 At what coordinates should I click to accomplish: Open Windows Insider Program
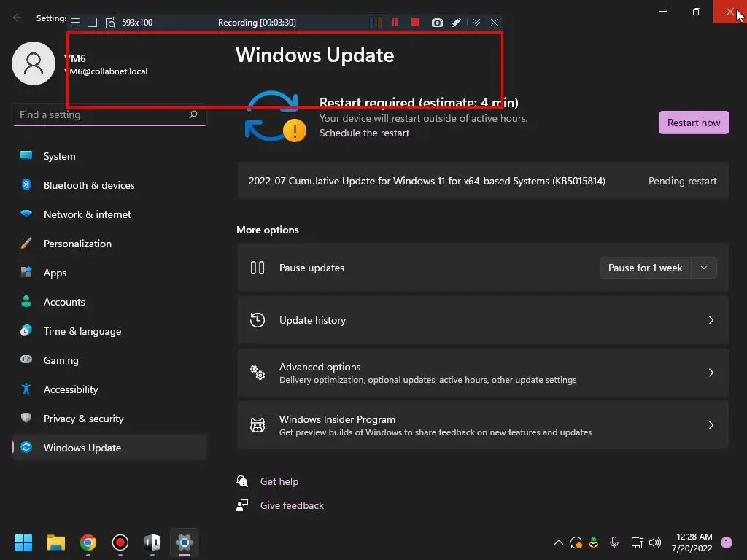[483, 425]
